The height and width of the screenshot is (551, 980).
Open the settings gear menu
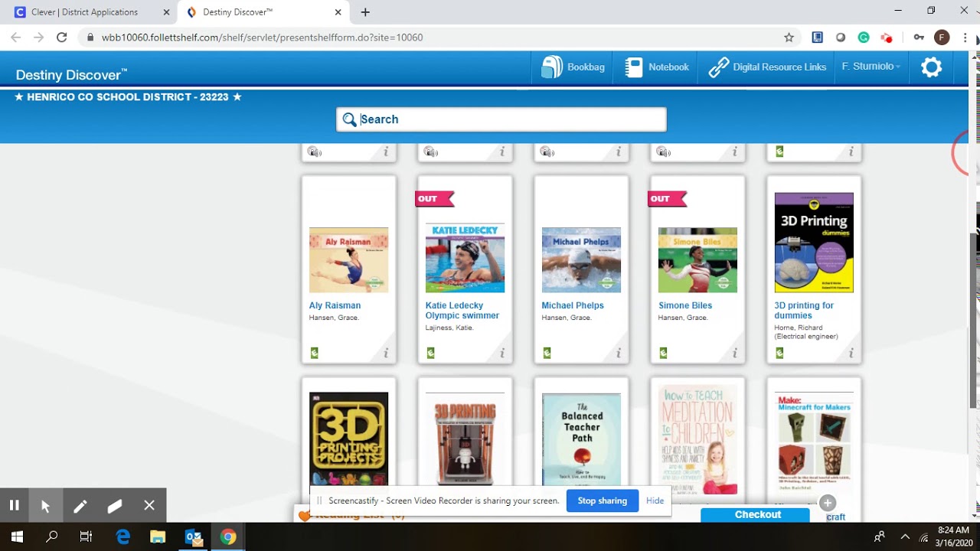pos(931,67)
